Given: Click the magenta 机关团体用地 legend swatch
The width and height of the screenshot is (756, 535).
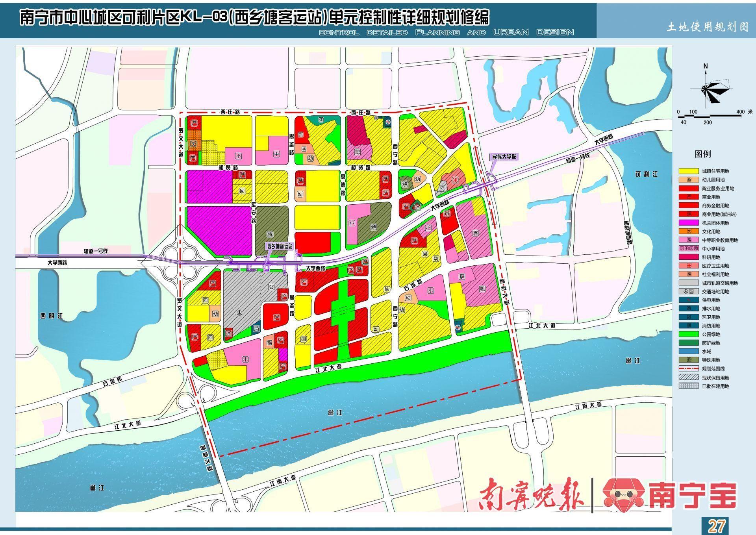Looking at the screenshot, I should pyautogui.click(x=689, y=223).
